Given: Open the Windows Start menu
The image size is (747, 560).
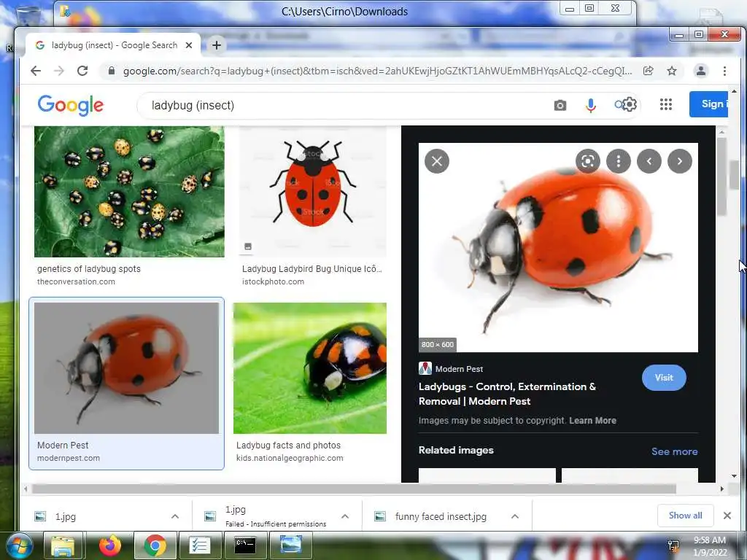Looking at the screenshot, I should (x=19, y=545).
